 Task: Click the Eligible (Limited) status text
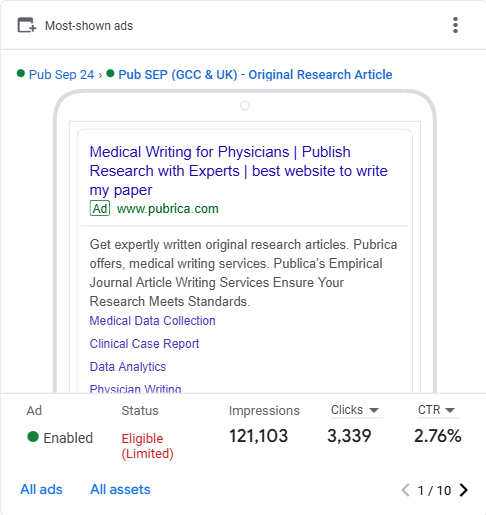(147, 446)
